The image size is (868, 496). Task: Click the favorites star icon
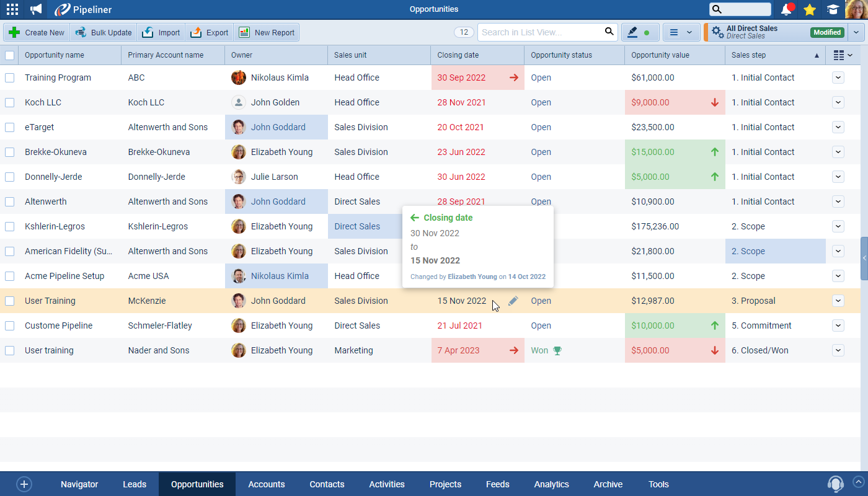coord(809,9)
